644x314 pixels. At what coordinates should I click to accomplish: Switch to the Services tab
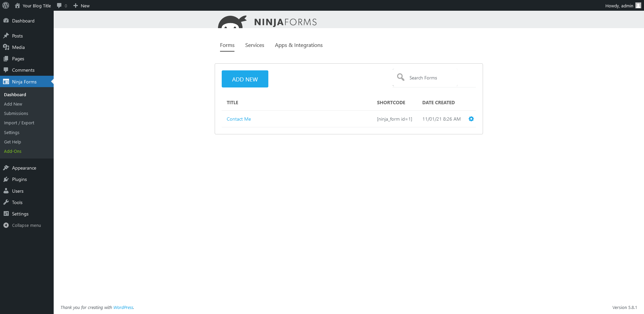click(255, 45)
